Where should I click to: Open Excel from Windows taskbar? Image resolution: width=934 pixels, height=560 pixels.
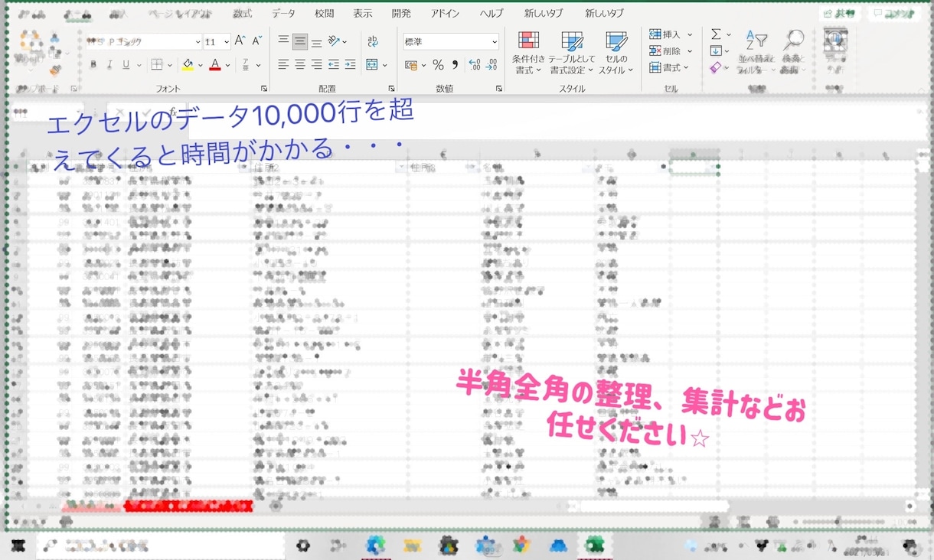coord(594,545)
